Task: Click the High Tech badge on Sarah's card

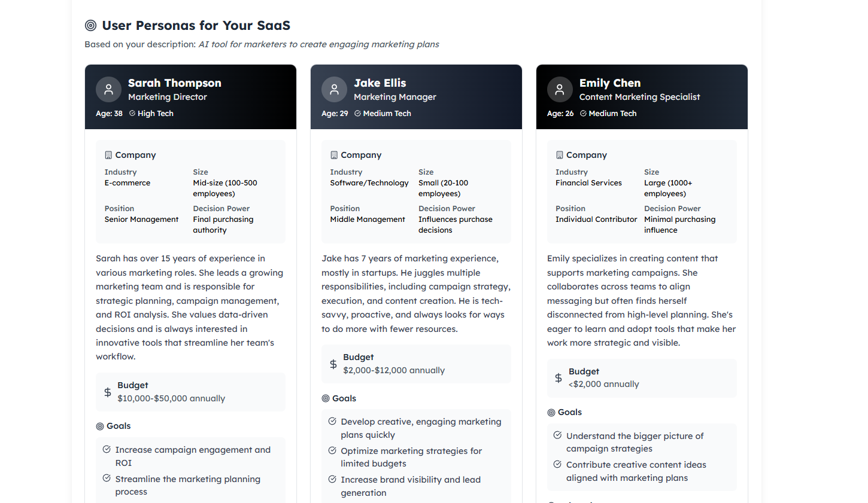Action: pyautogui.click(x=151, y=114)
